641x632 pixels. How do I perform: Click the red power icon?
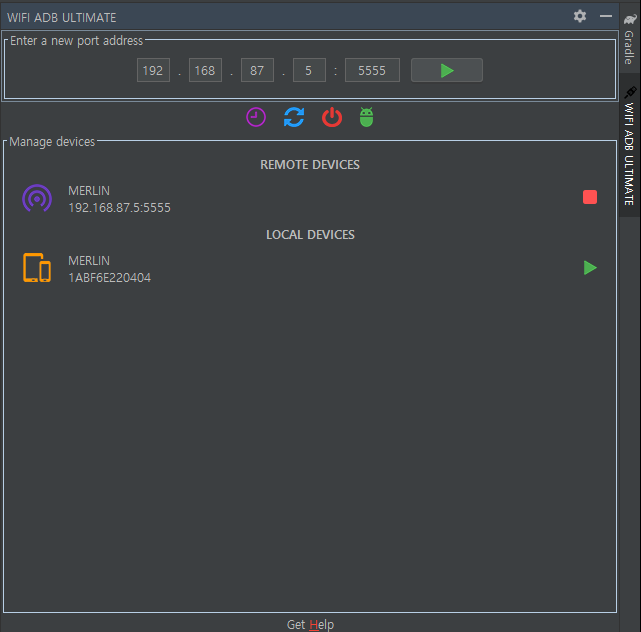click(x=332, y=117)
